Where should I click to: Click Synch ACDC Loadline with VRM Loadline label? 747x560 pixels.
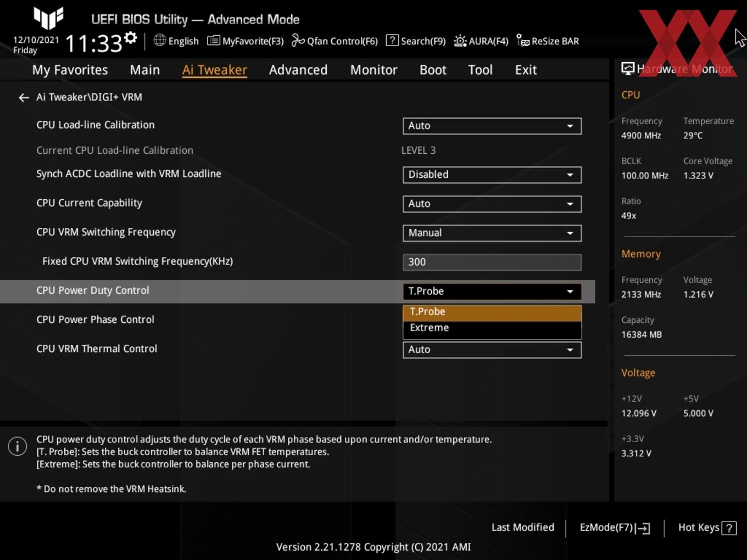point(129,173)
